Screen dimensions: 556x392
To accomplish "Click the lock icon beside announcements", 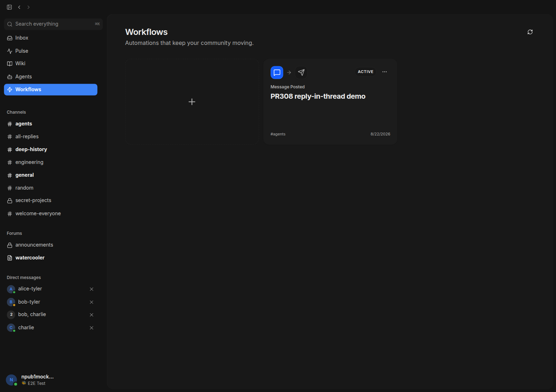I will click(x=10, y=245).
